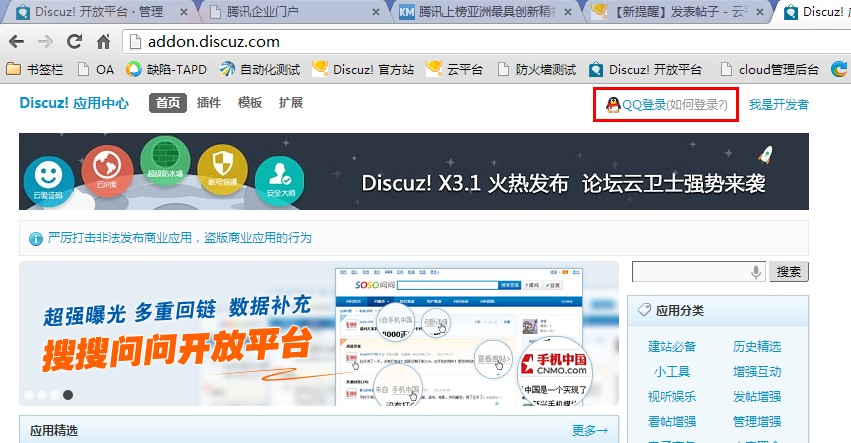Click the Discuz! 应用中心 logo

coord(74,103)
